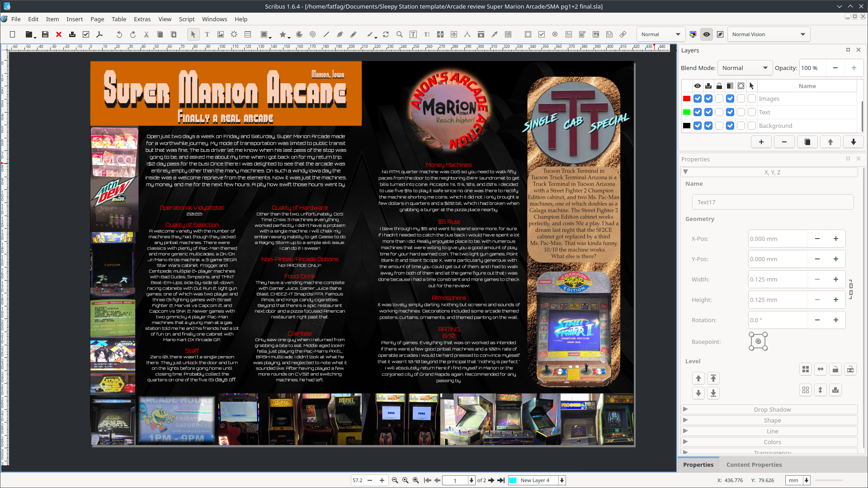Select the Edit Contents of Frame tool
Viewport: 868px width, 488px height.
coord(413,34)
